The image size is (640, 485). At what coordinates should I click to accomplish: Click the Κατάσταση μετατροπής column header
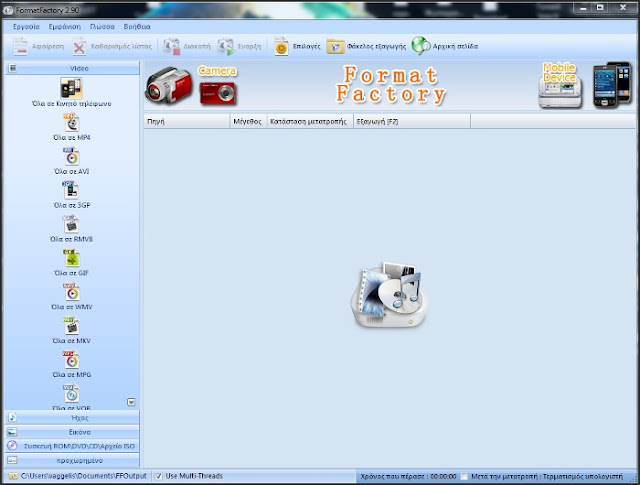[x=310, y=121]
